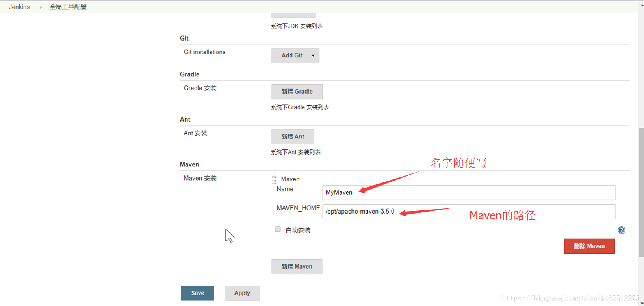Image resolution: width=644 pixels, height=306 pixels.
Task: Click the Ant 安装 label
Action: 195,133
